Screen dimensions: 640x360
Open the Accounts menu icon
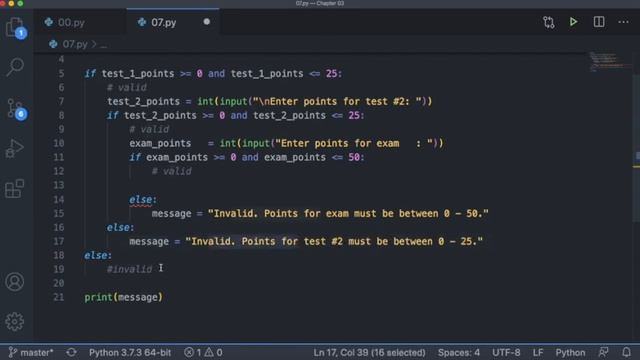pyautogui.click(x=15, y=282)
